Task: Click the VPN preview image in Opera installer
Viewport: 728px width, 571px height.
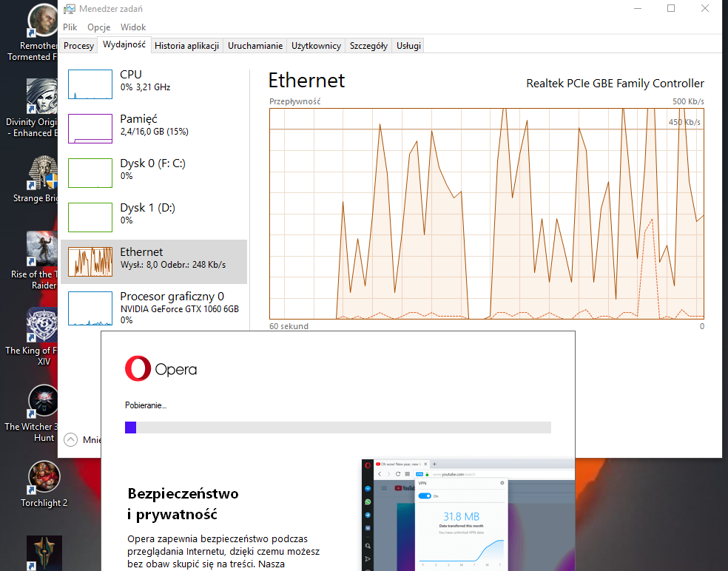Action: [468, 515]
